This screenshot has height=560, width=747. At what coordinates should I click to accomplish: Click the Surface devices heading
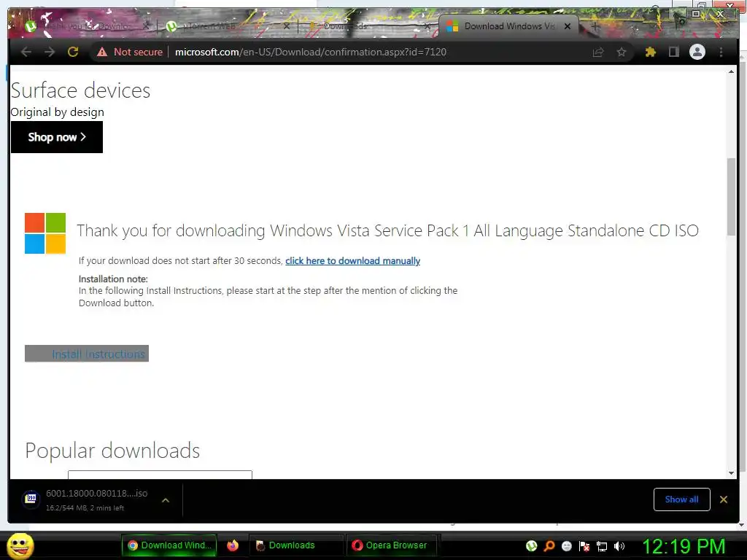point(80,90)
